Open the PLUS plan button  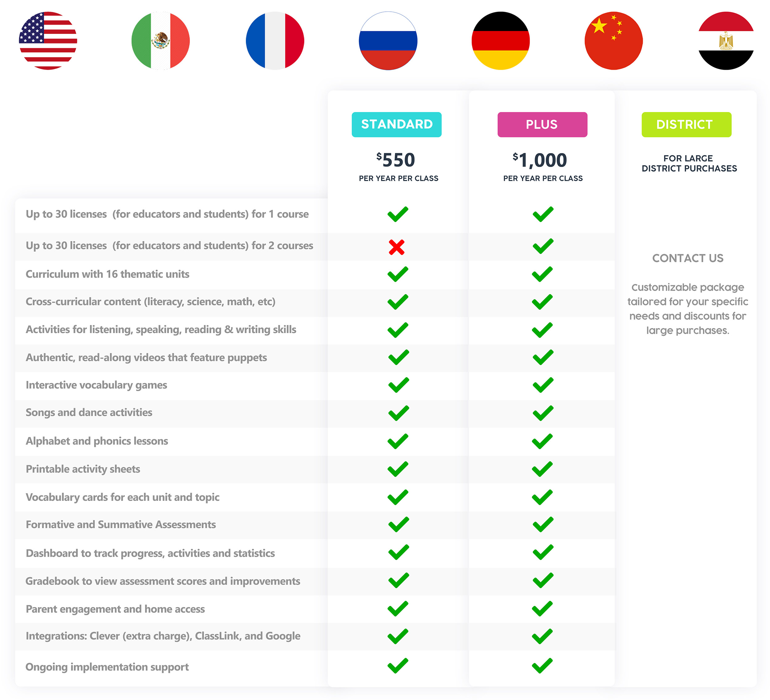tap(542, 124)
